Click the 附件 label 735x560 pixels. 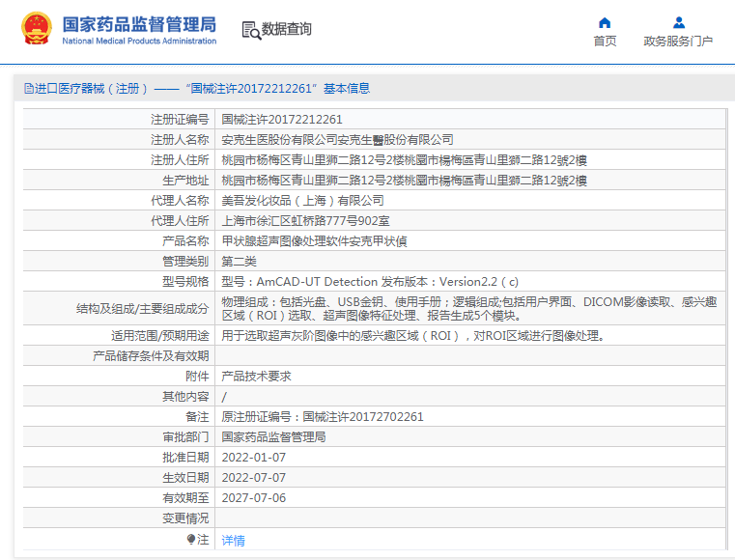pyautogui.click(x=197, y=377)
